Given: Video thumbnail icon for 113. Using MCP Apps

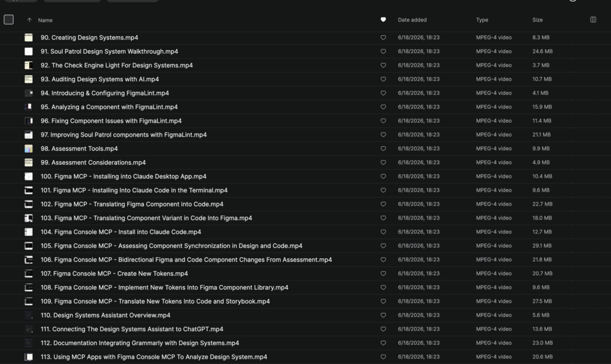Looking at the screenshot, I should (29, 357).
